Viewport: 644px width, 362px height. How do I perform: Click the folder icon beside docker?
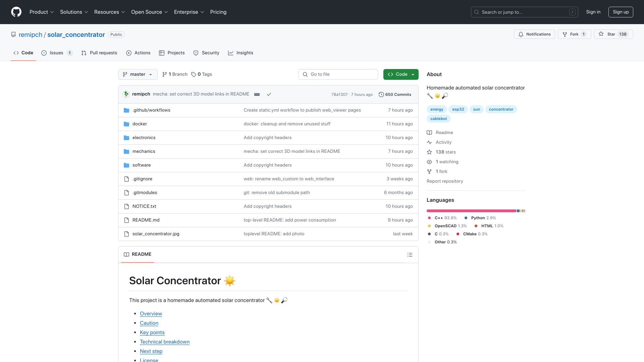(x=126, y=124)
